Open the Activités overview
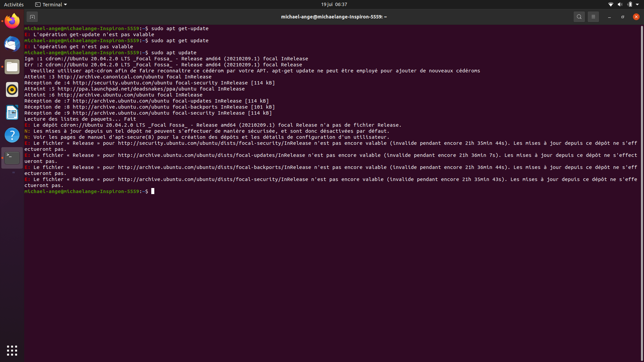This screenshot has height=362, width=644. pos(14,4)
